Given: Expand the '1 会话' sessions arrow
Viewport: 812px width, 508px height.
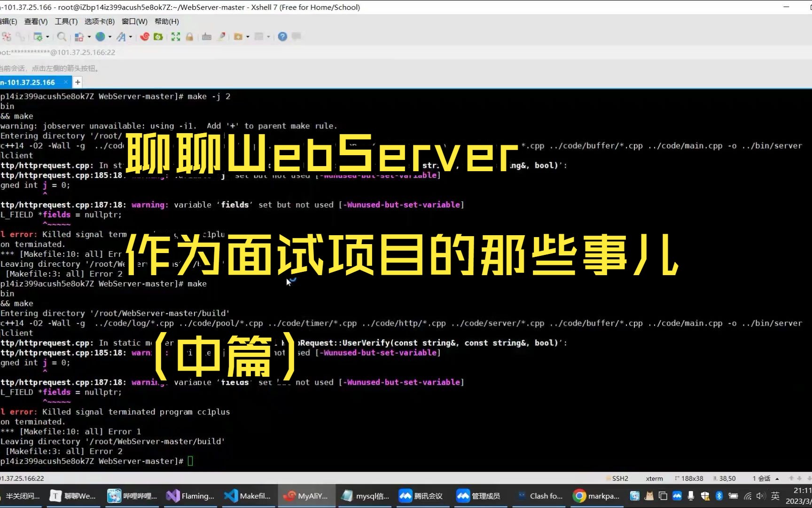Looking at the screenshot, I should pos(777,478).
